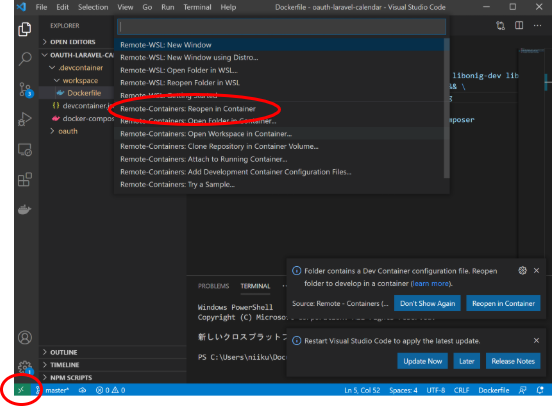Image resolution: width=554 pixels, height=406 pixels.
Task: Click the Split Editor icon
Action: coord(519,25)
